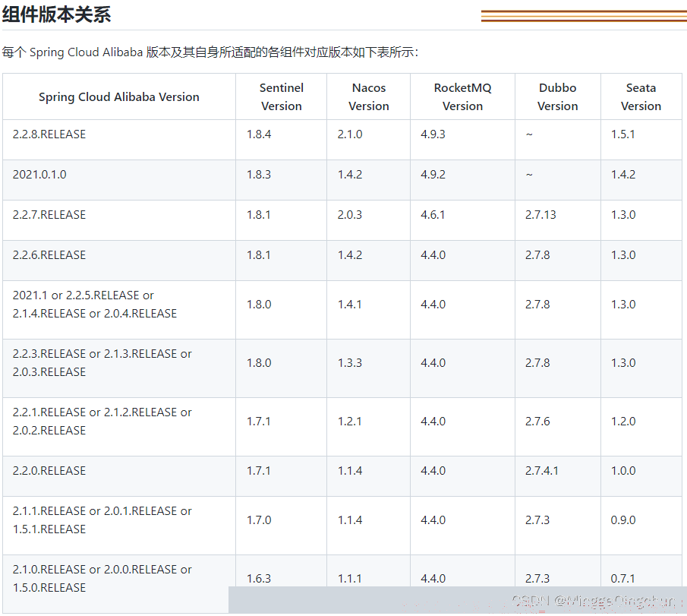This screenshot has width=687, height=616.
Task: Click Sentinel 1.8.1 in the 2.2.7.RELEASE row
Action: coord(259,215)
